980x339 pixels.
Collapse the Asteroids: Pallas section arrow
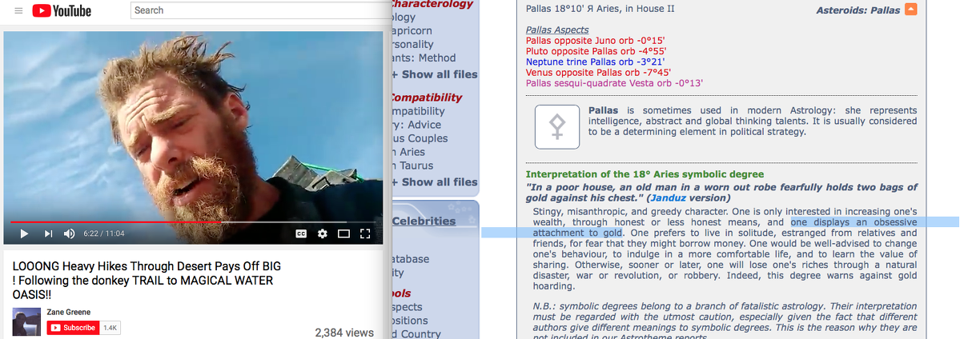coord(910,10)
